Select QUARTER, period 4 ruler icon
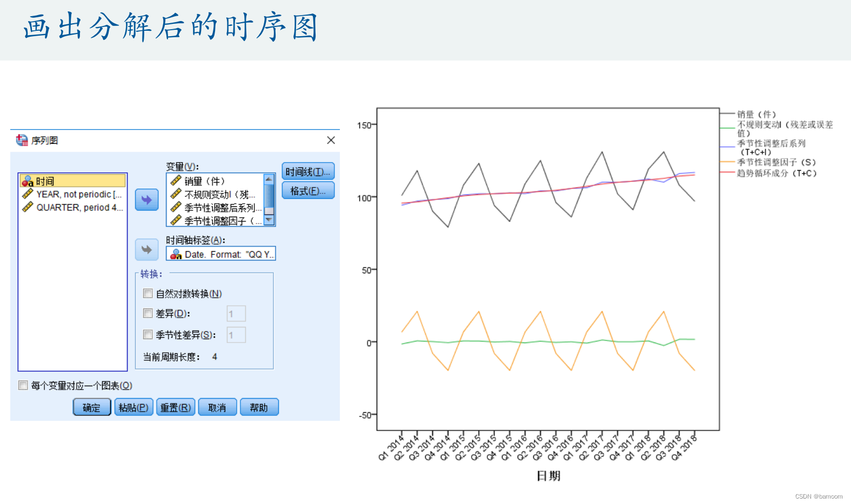 click(x=28, y=207)
